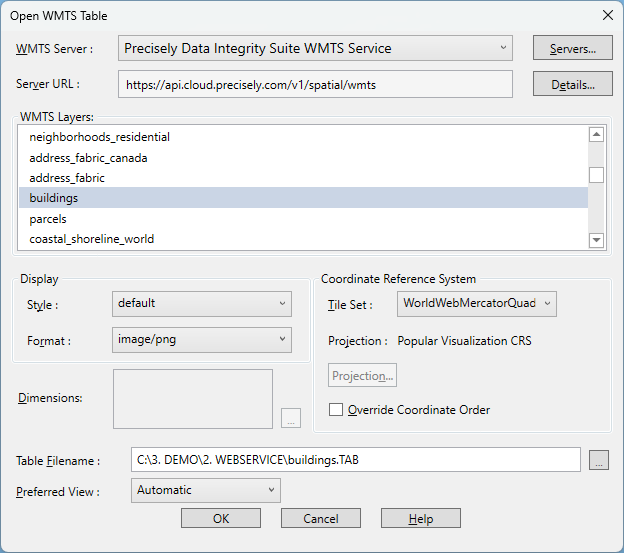Expand the Tile Set dropdown
This screenshot has width=624, height=553.
[x=477, y=303]
